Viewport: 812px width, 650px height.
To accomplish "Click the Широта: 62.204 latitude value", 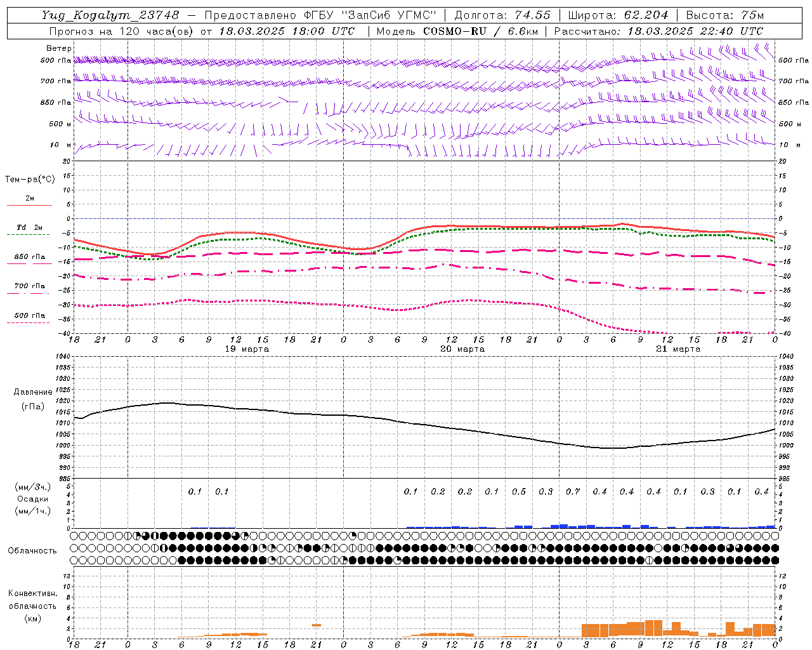I will point(618,15).
